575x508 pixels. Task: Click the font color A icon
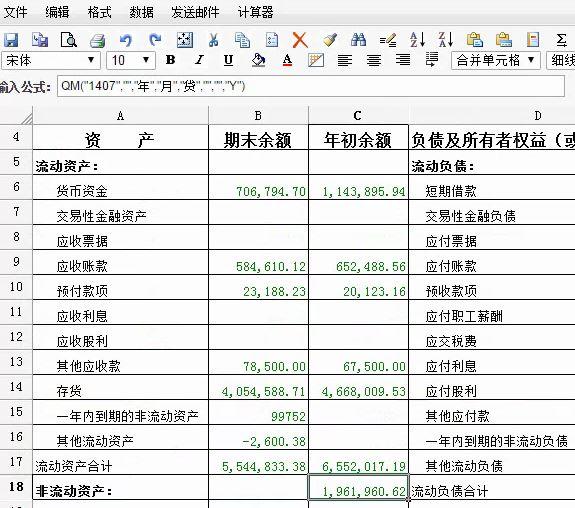point(288,60)
